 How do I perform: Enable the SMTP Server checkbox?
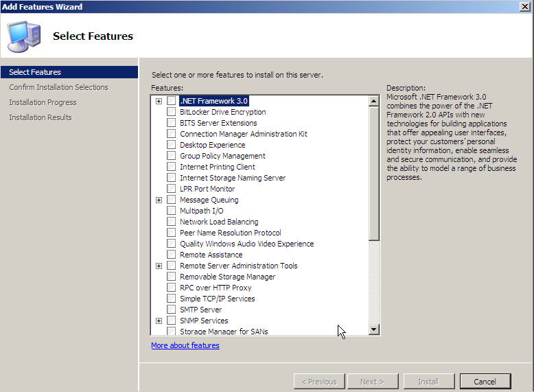point(172,310)
